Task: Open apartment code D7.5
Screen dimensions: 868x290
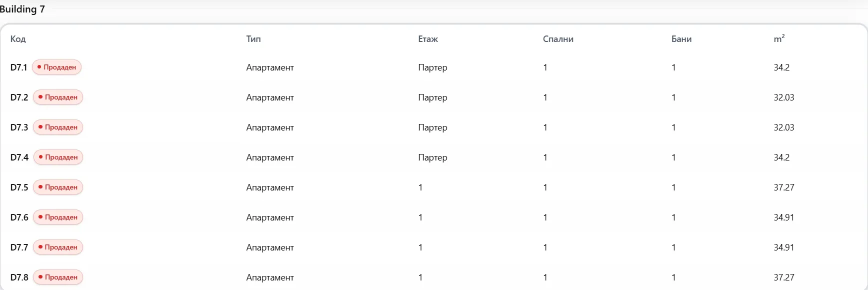Action: (19, 187)
